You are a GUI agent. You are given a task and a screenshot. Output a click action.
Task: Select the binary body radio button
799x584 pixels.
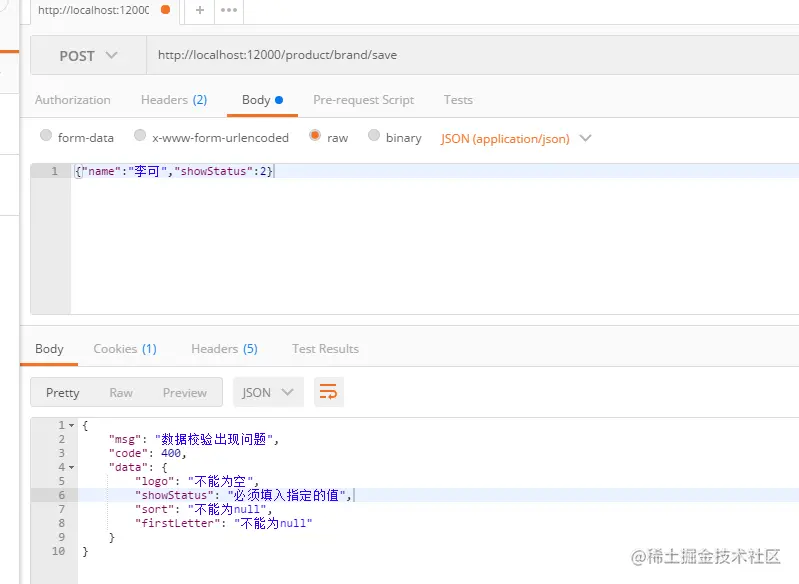click(374, 136)
